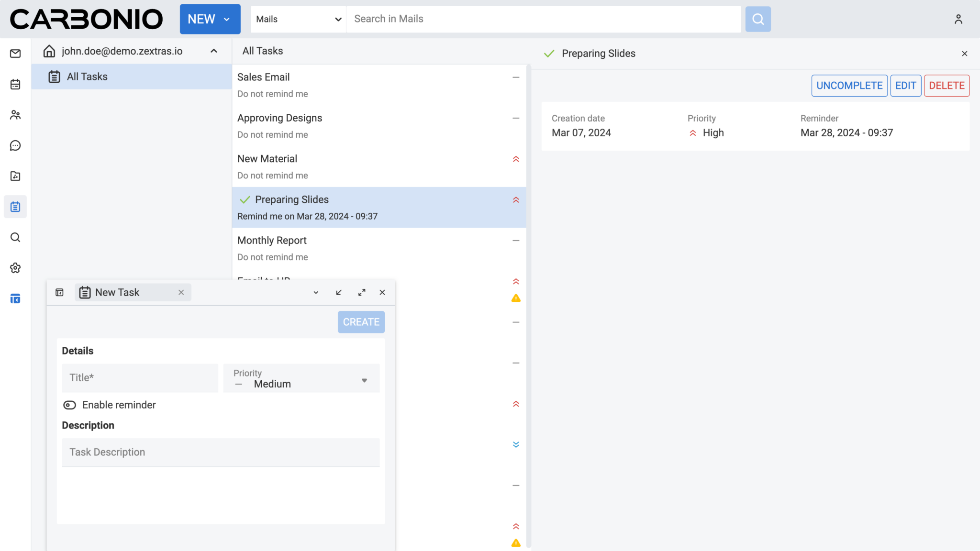
Task: Collapse the john.doe@demo.zextras.io account section
Action: (x=214, y=51)
